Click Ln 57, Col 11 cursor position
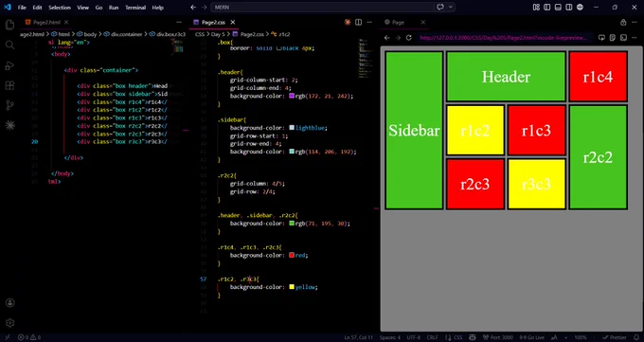Image resolution: width=644 pixels, height=342 pixels. pos(359,337)
